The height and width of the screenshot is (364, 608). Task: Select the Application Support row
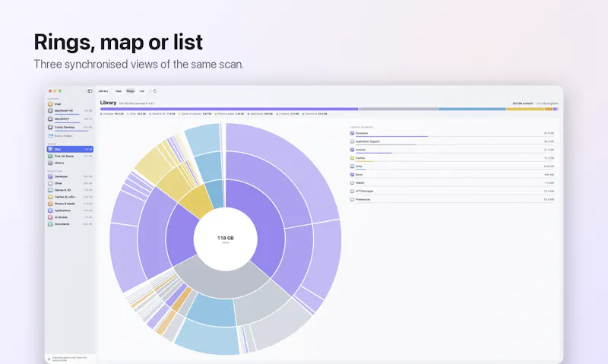(452, 142)
